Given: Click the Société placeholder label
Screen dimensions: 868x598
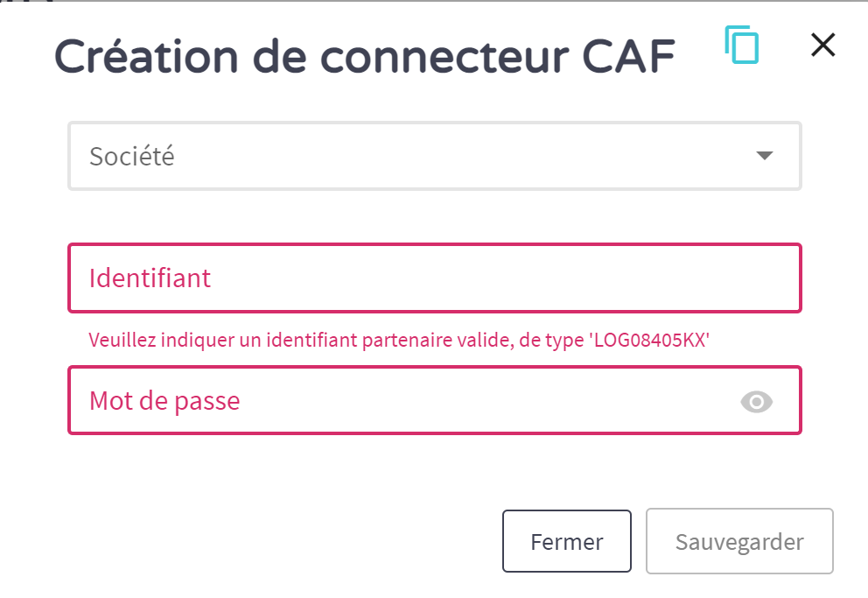Looking at the screenshot, I should [132, 157].
